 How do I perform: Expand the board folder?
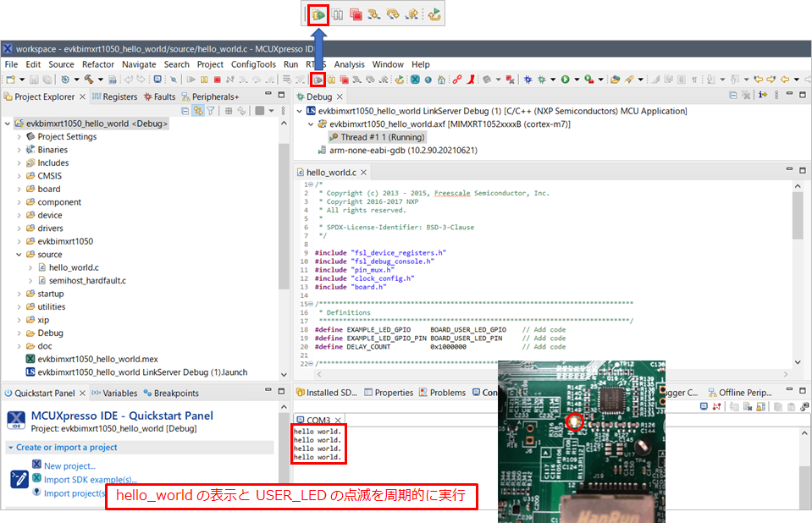tap(19, 189)
